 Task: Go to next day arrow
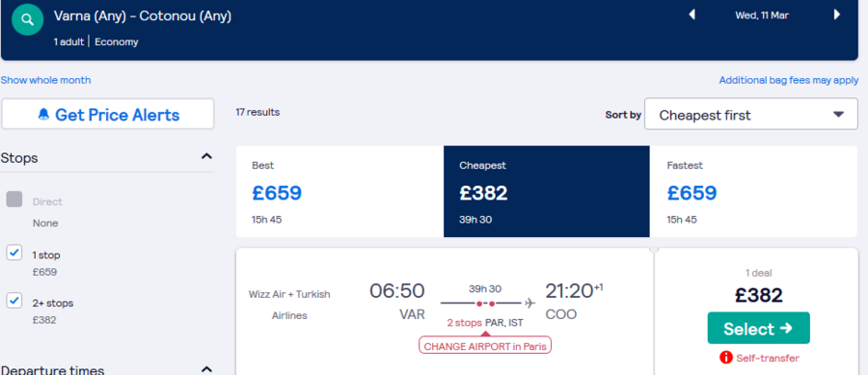pos(836,14)
